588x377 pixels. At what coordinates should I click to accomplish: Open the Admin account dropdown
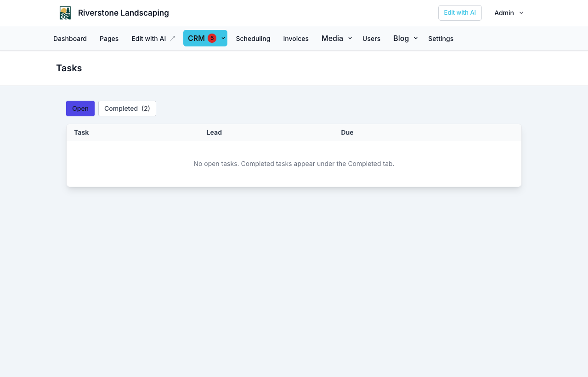point(509,13)
